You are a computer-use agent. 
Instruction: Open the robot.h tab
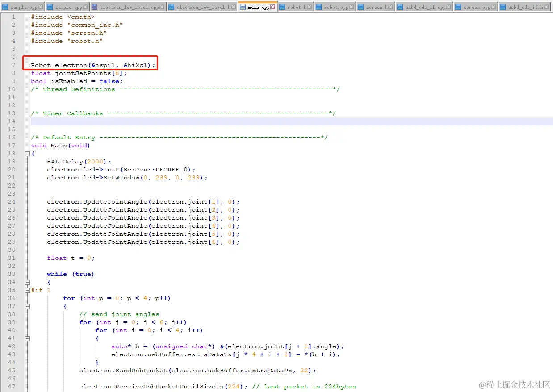[296, 7]
